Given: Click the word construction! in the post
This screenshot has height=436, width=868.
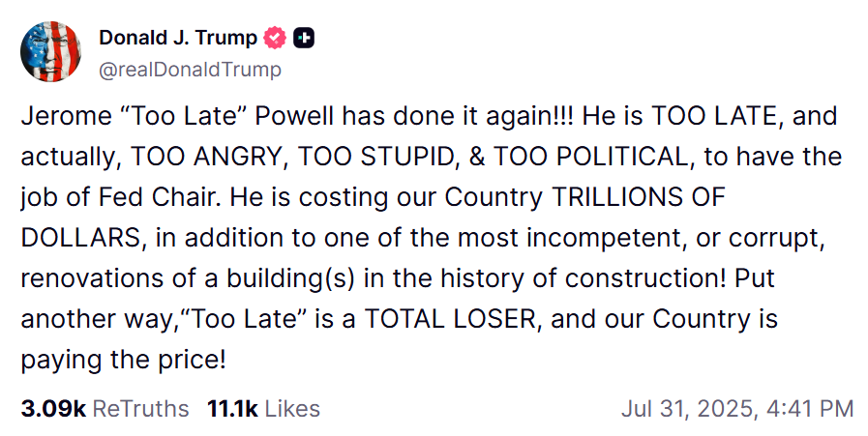Looking at the screenshot, I should [x=644, y=278].
